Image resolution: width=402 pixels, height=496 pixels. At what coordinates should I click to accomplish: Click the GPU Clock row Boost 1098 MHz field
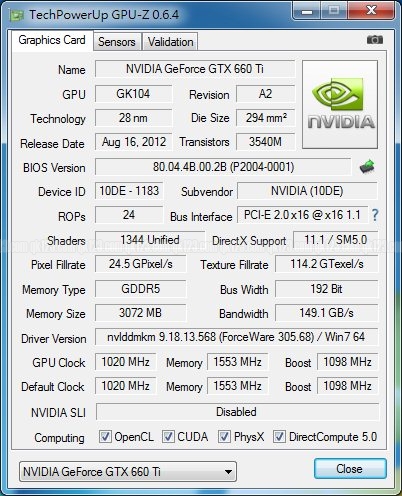347,362
